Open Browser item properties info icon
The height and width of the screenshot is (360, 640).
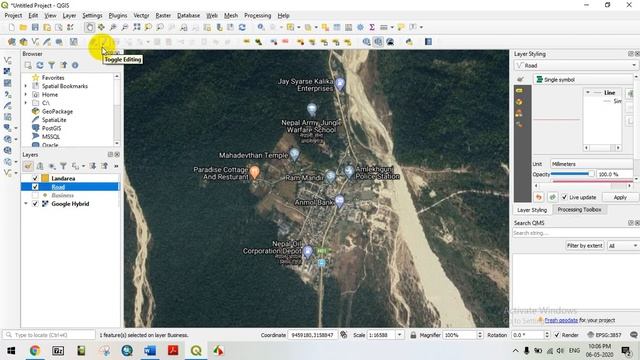[x=75, y=65]
